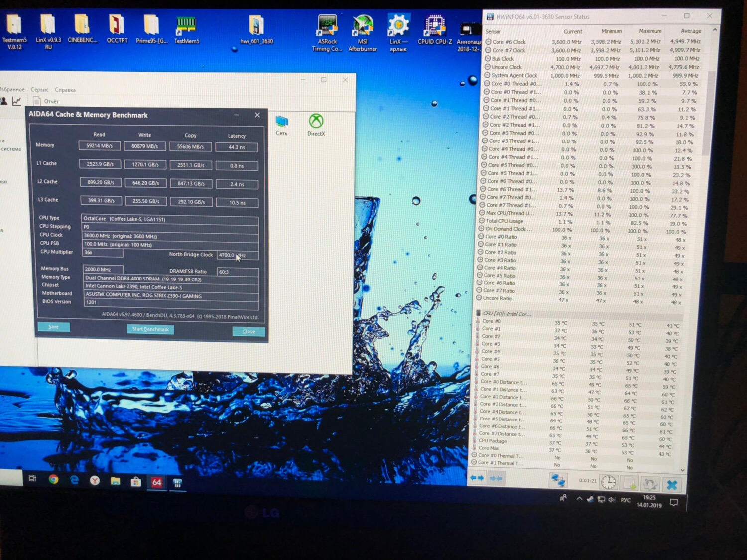Click the DRAM:FSB Ratio value 60:3

[238, 272]
